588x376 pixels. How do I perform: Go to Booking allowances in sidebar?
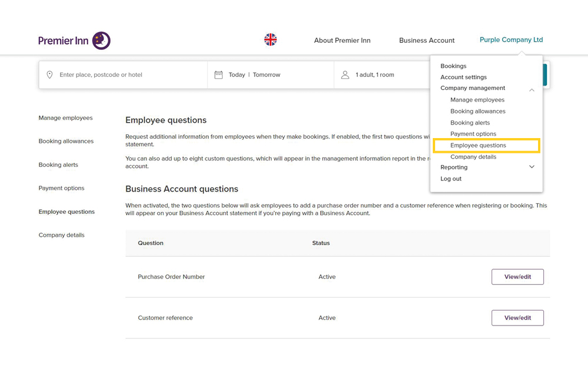pyautogui.click(x=66, y=141)
